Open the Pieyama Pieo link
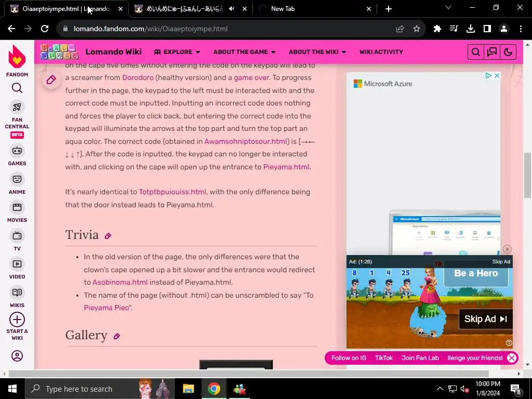The image size is (532, 399). point(107,308)
